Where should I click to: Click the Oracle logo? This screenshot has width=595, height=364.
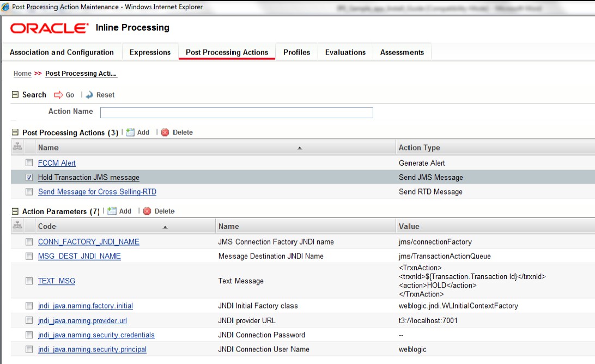50,28
